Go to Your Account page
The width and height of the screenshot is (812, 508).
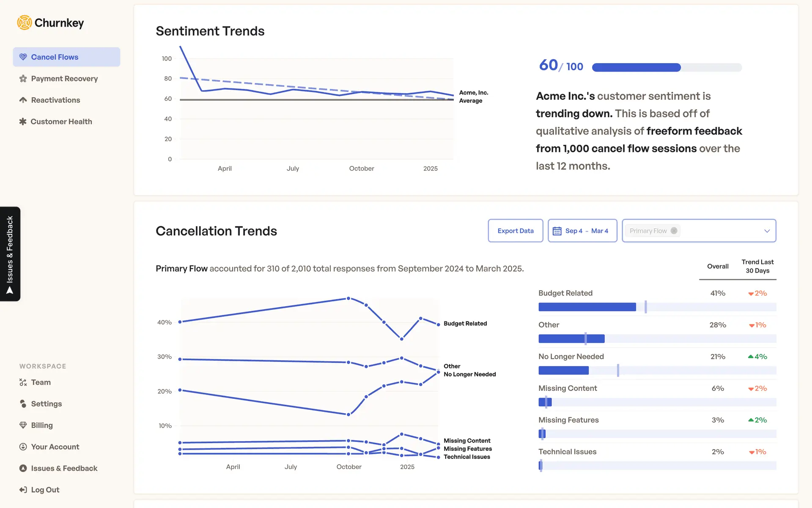(x=55, y=447)
